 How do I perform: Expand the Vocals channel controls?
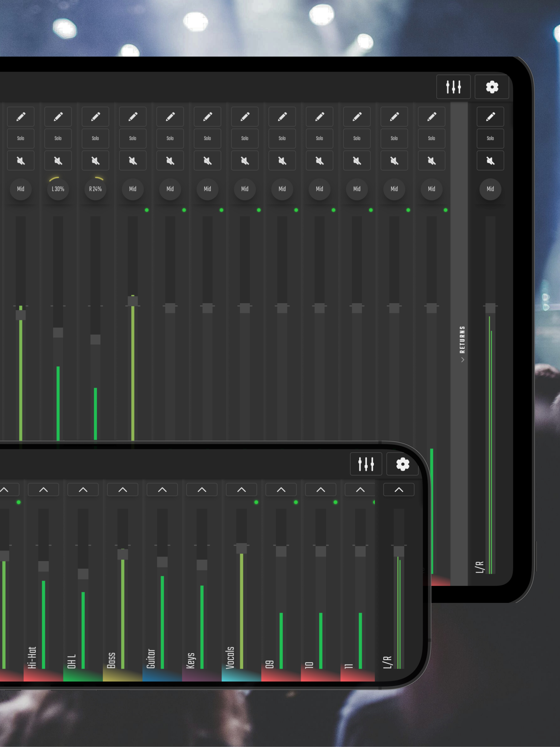click(x=241, y=490)
